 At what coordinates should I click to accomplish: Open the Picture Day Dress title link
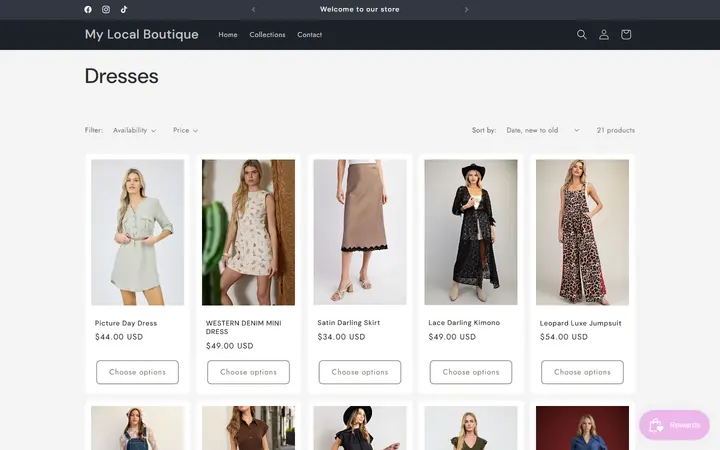pos(126,323)
